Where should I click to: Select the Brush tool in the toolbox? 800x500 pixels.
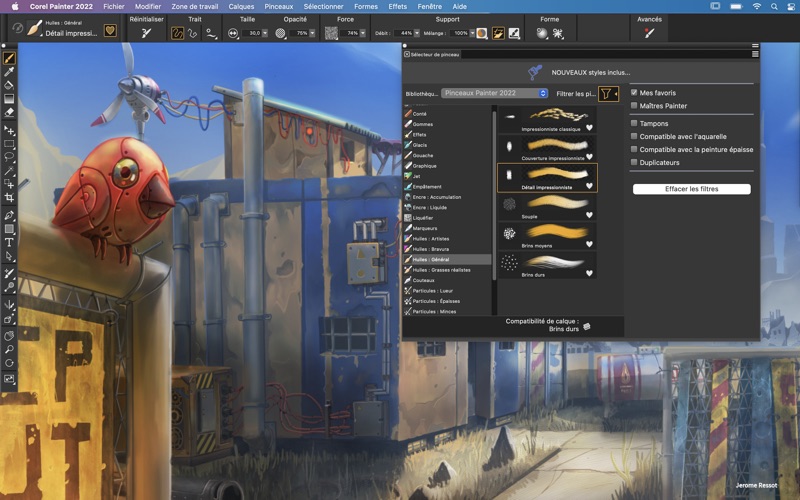pyautogui.click(x=9, y=58)
